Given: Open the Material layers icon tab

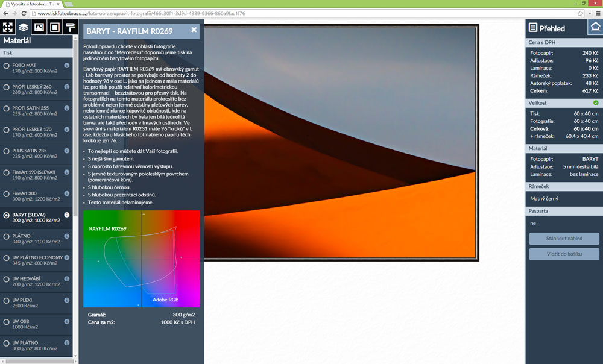Looking at the screenshot, I should click(x=24, y=27).
